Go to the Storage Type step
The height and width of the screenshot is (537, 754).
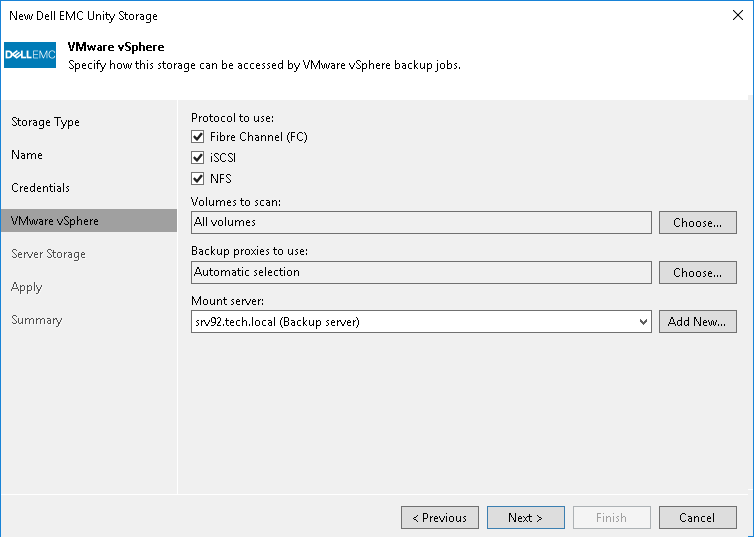click(45, 122)
